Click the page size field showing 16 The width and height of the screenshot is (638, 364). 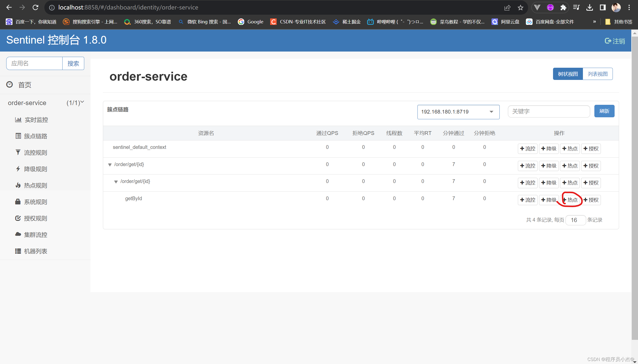pos(575,220)
